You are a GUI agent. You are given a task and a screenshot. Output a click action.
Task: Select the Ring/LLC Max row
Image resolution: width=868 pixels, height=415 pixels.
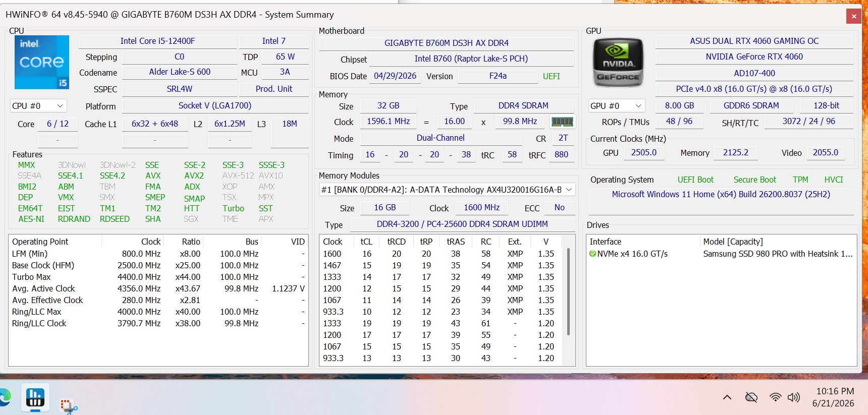tap(158, 312)
